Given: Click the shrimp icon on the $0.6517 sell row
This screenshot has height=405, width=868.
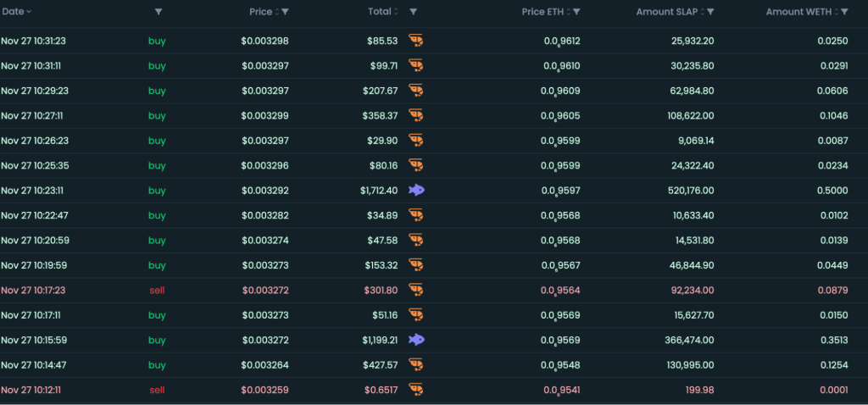Looking at the screenshot, I should click(415, 390).
